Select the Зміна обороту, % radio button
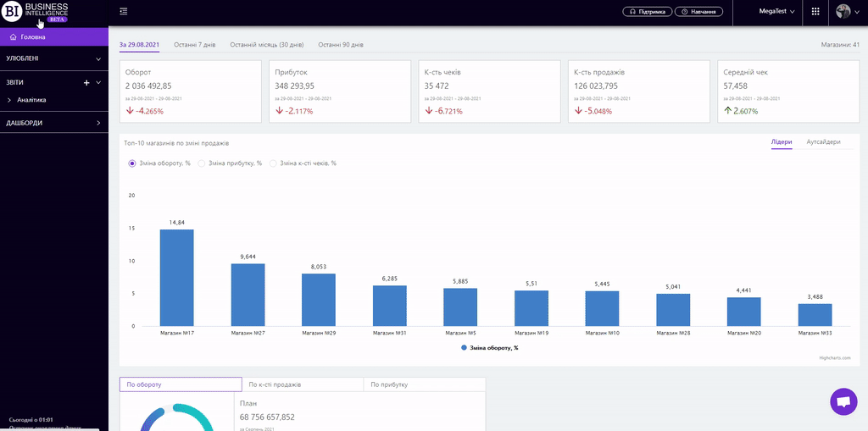Image resolution: width=868 pixels, height=431 pixels. (x=131, y=163)
